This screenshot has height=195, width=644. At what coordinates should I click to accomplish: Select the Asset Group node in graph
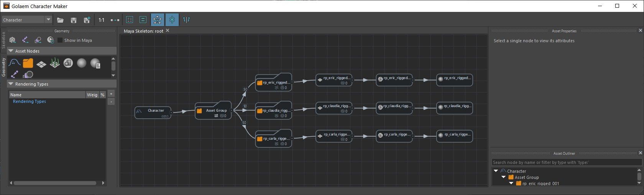(213, 111)
